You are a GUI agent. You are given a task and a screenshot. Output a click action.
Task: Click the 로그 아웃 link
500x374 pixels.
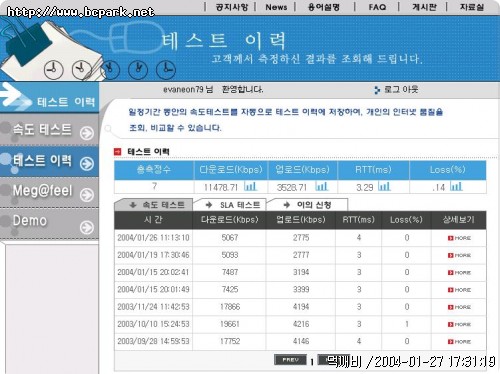coord(401,89)
